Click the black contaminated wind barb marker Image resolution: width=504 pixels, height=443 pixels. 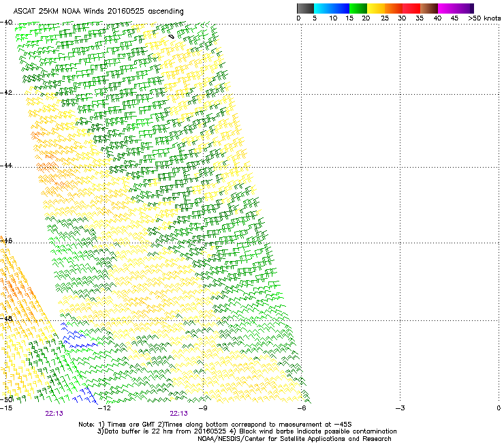[x=172, y=37]
